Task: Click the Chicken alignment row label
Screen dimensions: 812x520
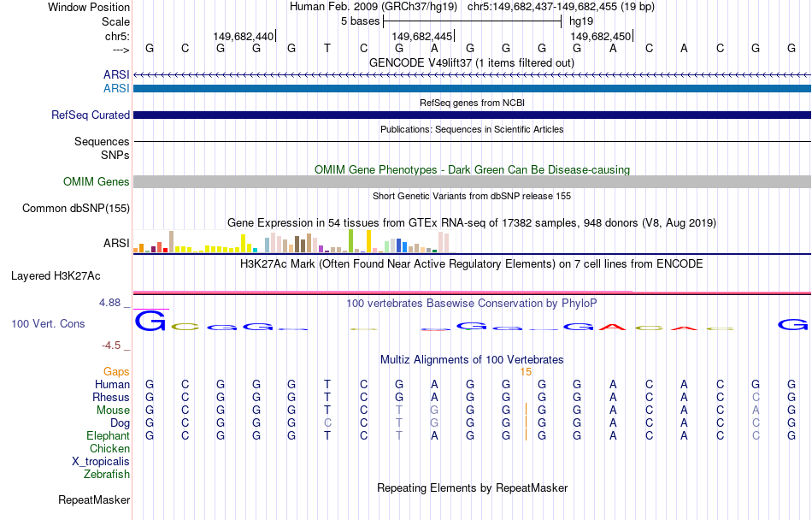Action: pyautogui.click(x=109, y=448)
